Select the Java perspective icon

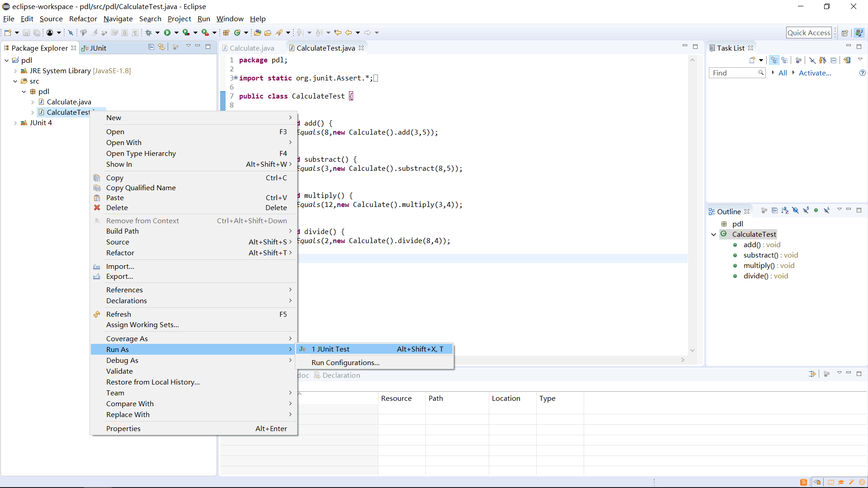(x=859, y=33)
